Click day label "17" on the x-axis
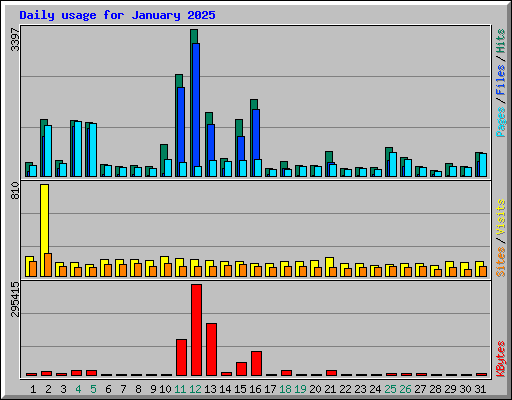Screen dimensions: 512x400 pyautogui.click(x=270, y=389)
